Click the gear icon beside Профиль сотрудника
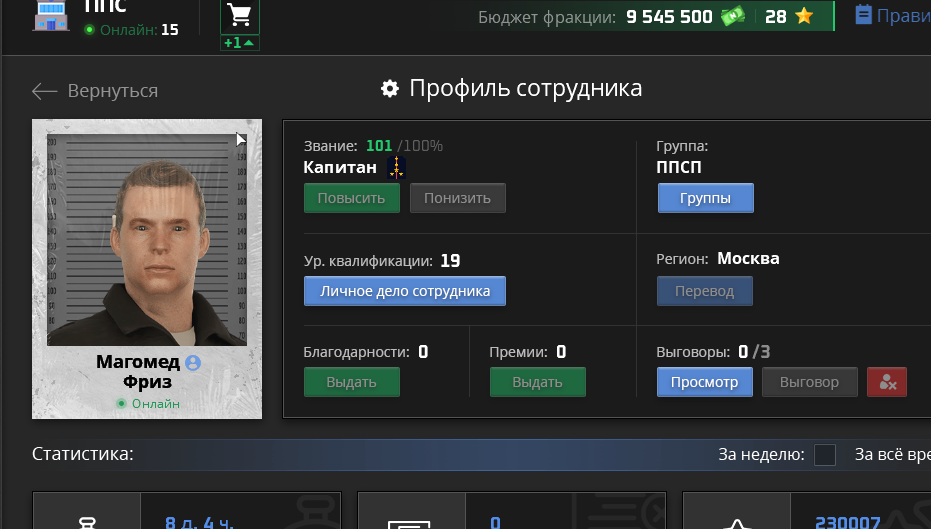The image size is (931, 529). pyautogui.click(x=390, y=88)
